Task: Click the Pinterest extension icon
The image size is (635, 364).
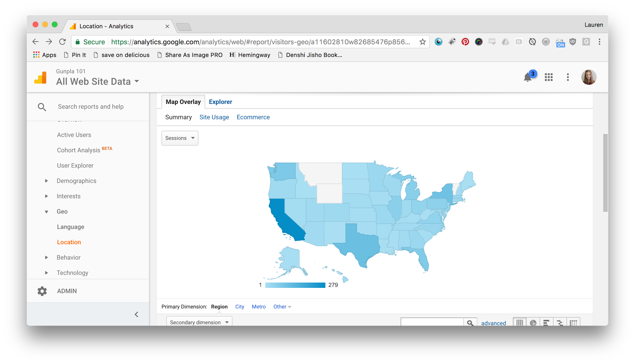Action: 465,42
